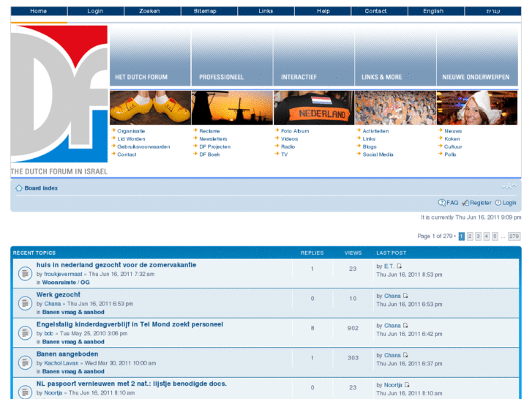Image resolution: width=532 pixels, height=399 pixels.
Task: Open the Home menu item
Action: (39, 11)
